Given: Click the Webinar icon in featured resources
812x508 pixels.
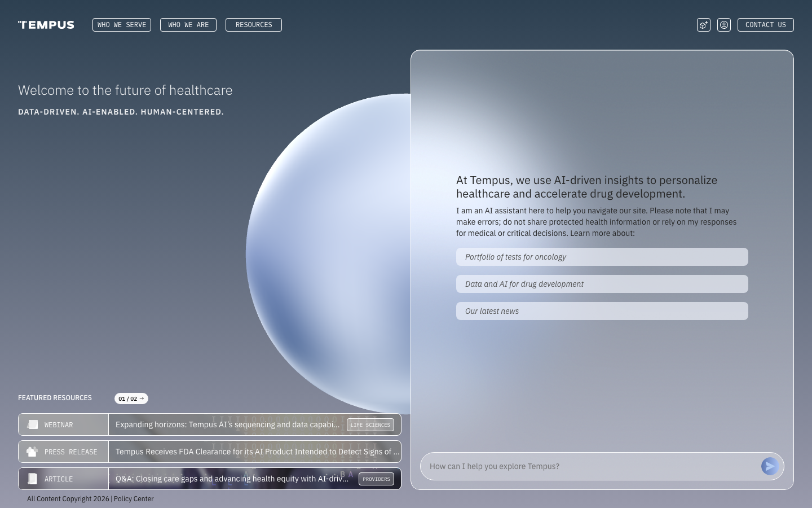Looking at the screenshot, I should (33, 424).
